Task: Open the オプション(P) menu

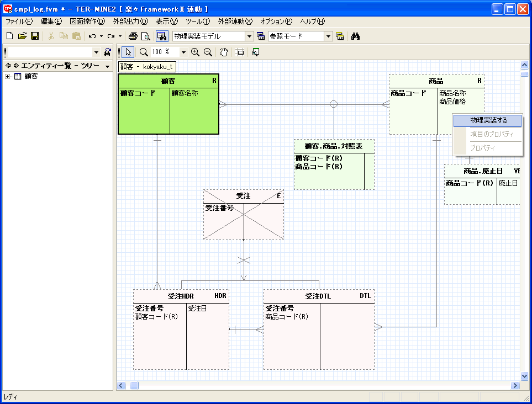Action: 276,22
